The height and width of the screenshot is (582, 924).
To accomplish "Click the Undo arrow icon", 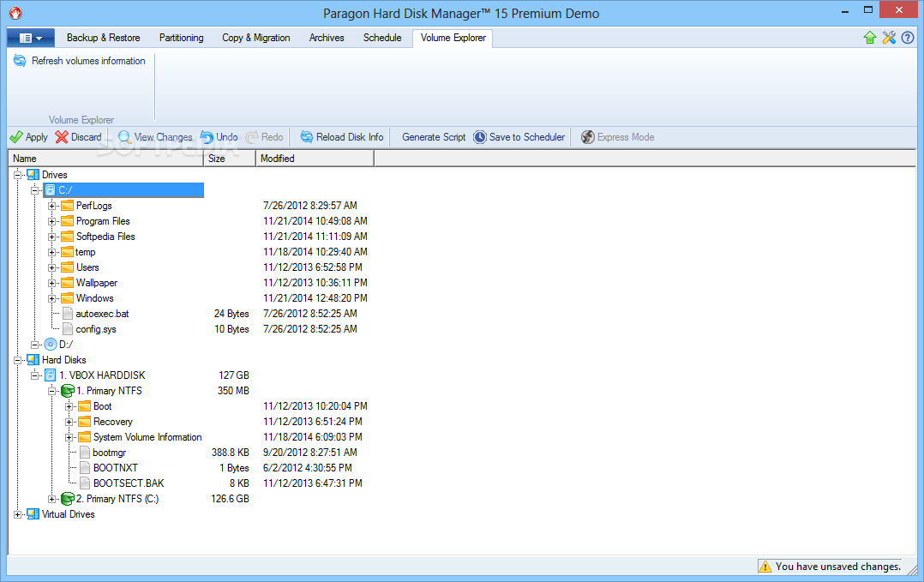I will [x=207, y=137].
